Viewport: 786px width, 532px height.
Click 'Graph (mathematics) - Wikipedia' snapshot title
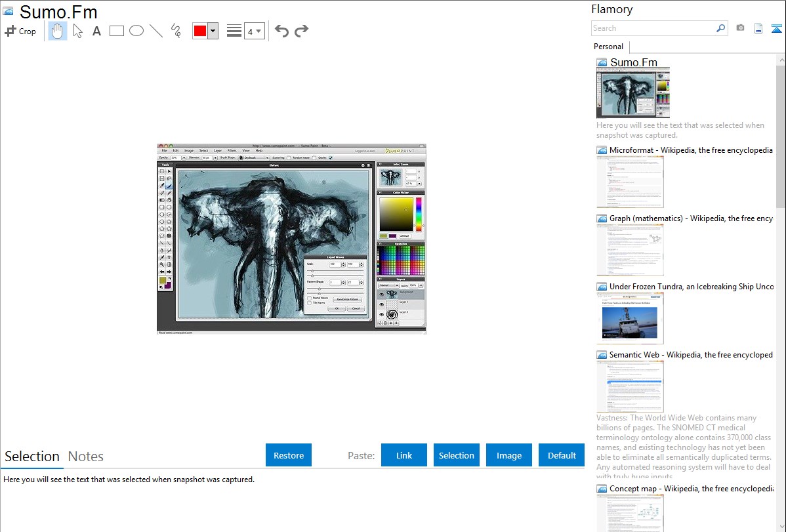tap(691, 218)
